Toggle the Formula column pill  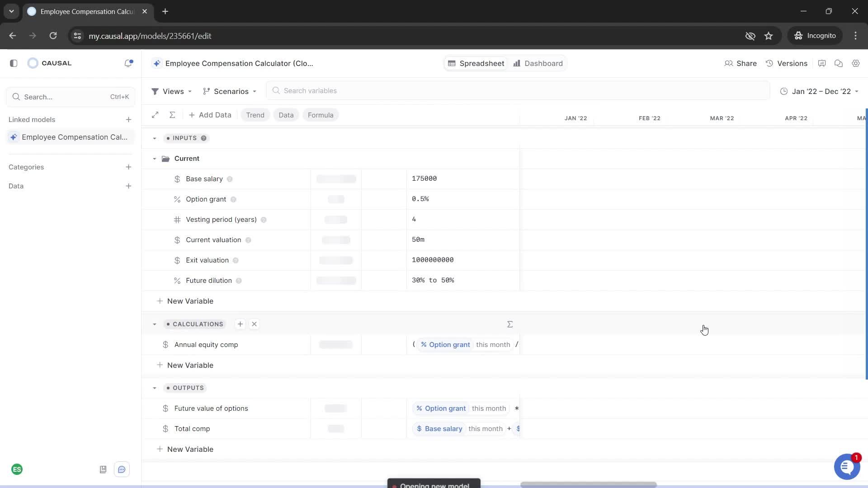coord(321,115)
